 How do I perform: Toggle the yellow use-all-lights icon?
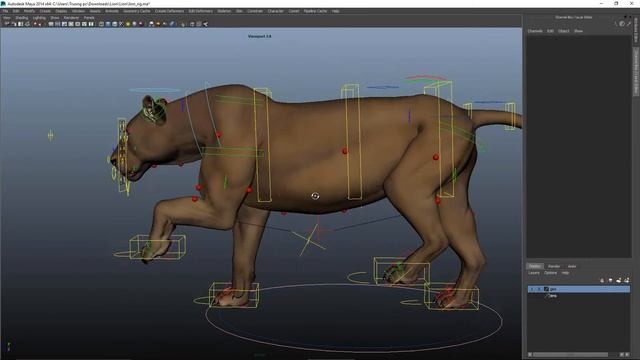click(x=128, y=24)
